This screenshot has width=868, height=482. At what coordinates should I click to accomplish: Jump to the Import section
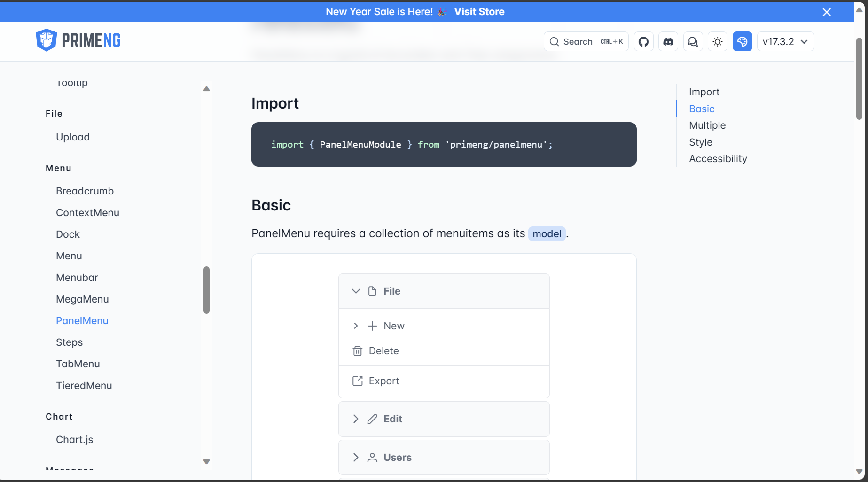pos(704,92)
